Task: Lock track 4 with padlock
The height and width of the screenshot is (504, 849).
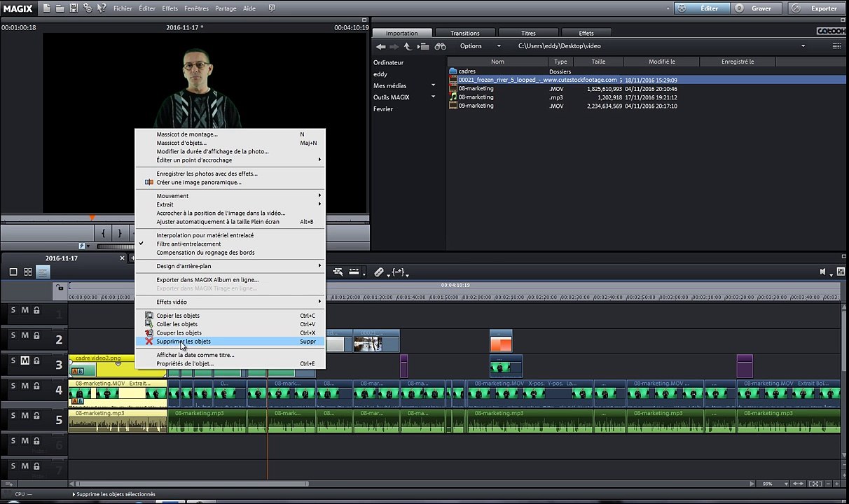Action: pyautogui.click(x=36, y=386)
